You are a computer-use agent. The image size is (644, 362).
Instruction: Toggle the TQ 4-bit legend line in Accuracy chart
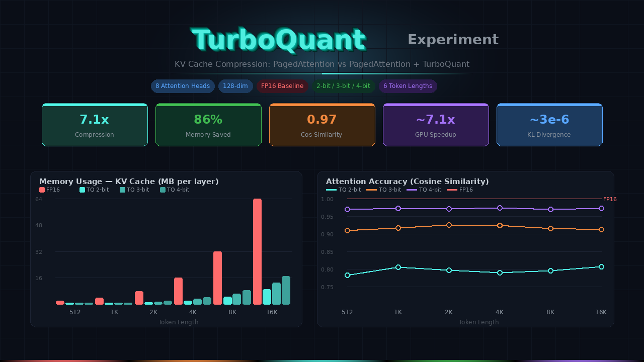412,190
